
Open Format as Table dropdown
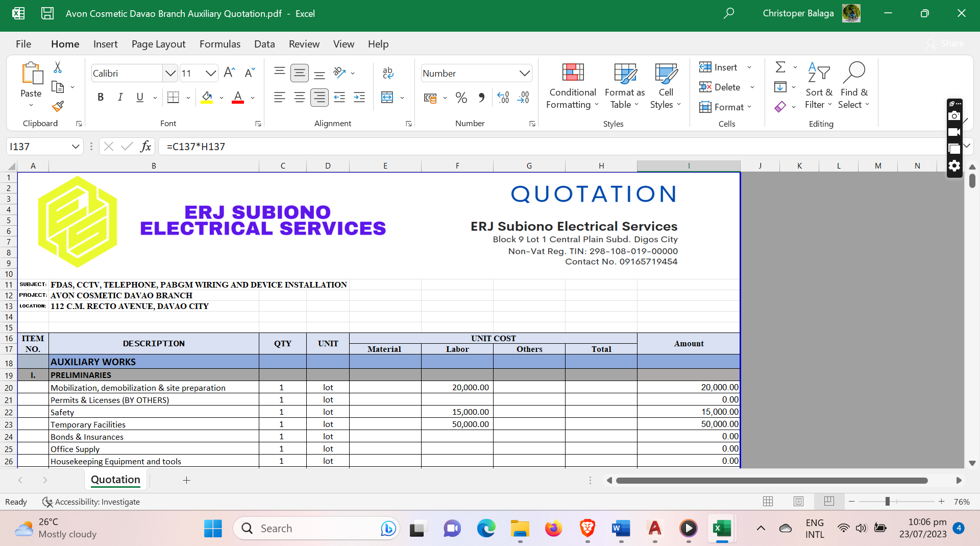pyautogui.click(x=625, y=86)
